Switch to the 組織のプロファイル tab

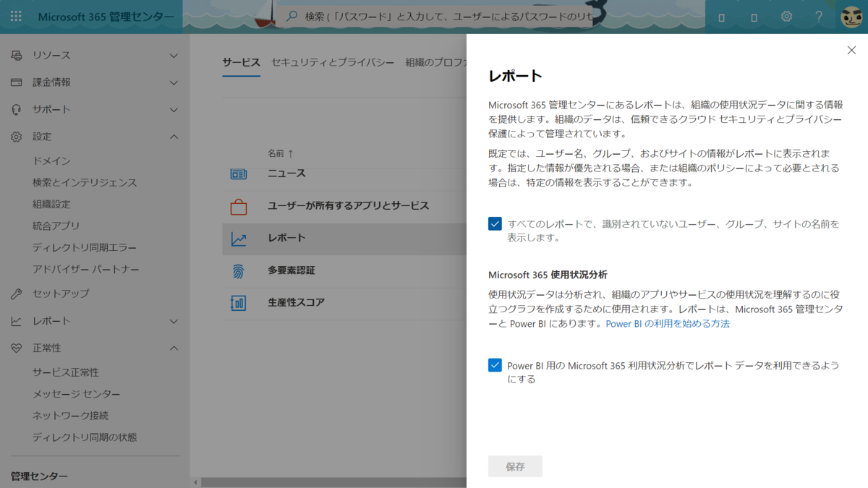[x=436, y=62]
